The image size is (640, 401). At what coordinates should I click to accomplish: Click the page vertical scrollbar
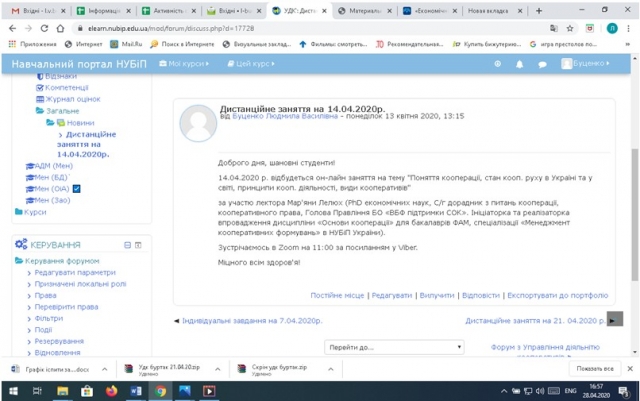tap(635, 214)
